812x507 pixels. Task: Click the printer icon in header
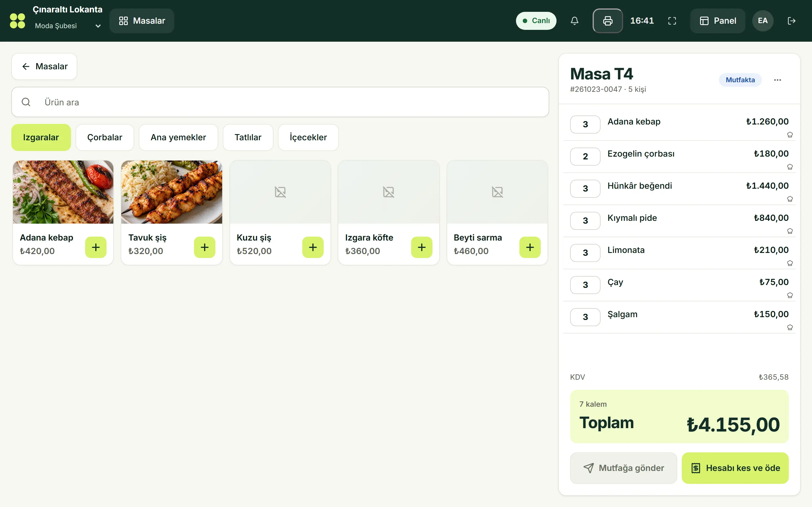pos(608,21)
